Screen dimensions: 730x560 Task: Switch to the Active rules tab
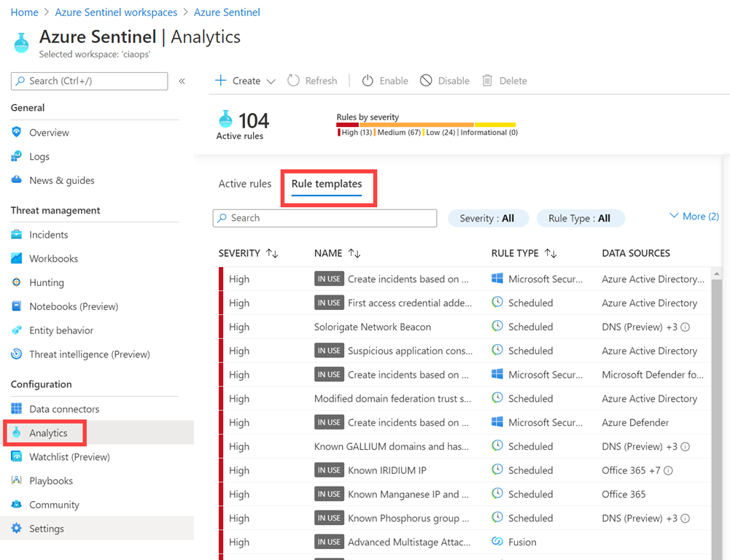click(245, 184)
